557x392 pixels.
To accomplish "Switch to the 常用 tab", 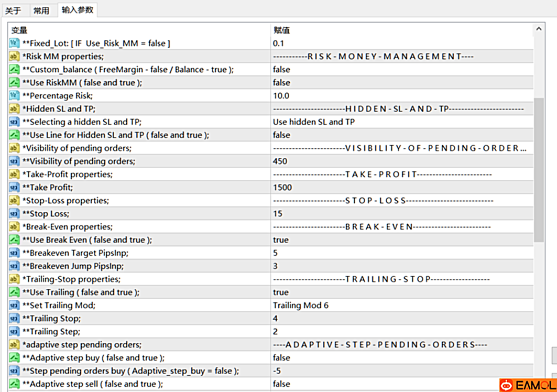I will pos(41,10).
